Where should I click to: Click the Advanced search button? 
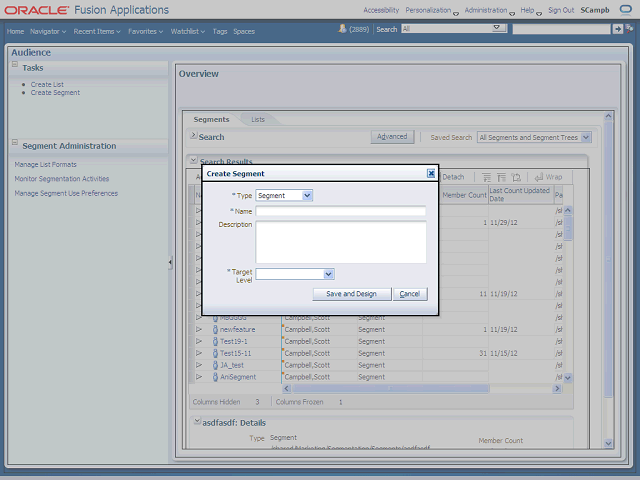(392, 137)
